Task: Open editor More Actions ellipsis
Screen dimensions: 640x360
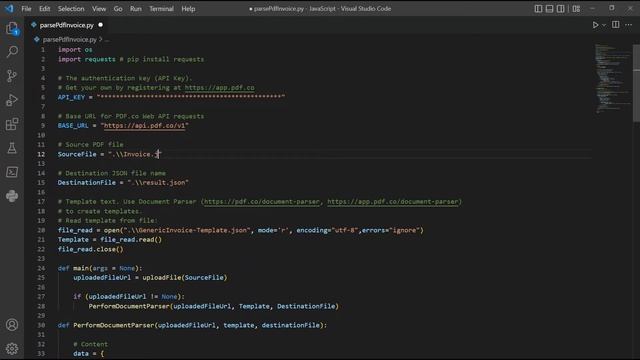Action: click(x=629, y=25)
